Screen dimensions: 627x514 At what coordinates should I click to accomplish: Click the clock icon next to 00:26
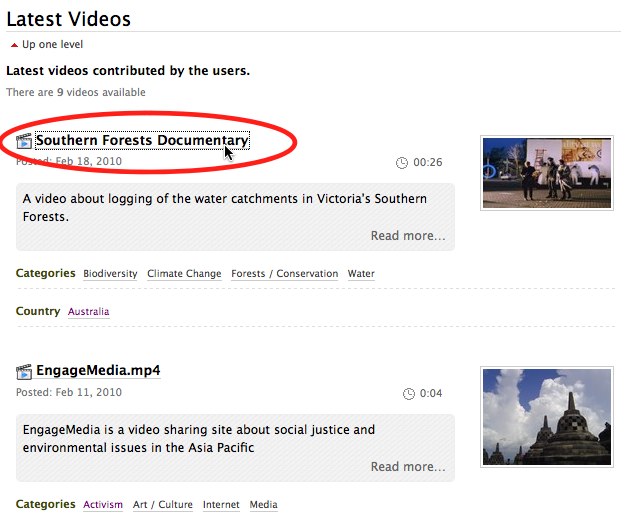click(402, 163)
